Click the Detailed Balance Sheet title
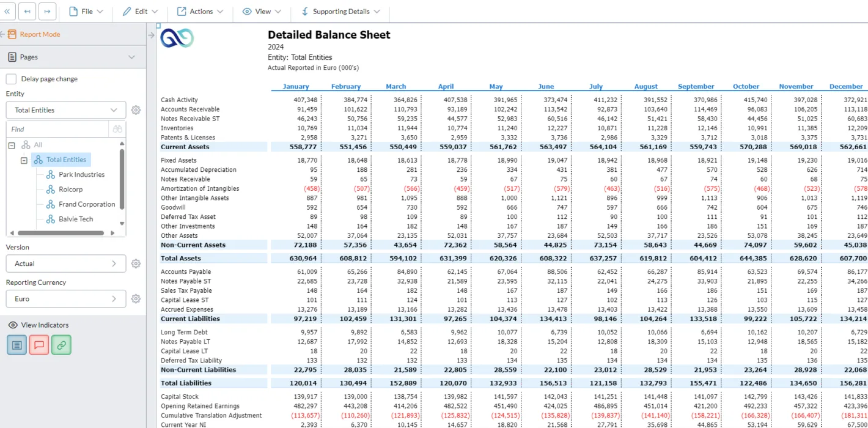Screen dimensions: 868x428 click(x=329, y=35)
